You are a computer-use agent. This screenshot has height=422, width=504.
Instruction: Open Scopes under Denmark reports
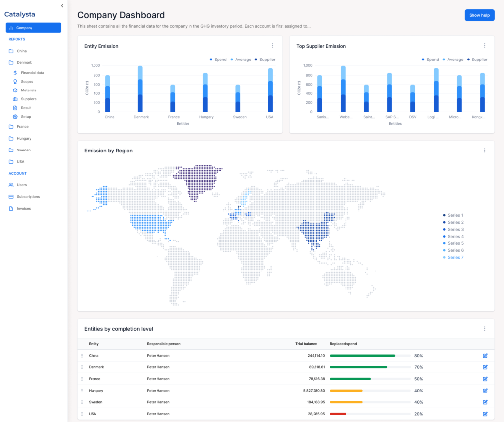click(x=27, y=82)
